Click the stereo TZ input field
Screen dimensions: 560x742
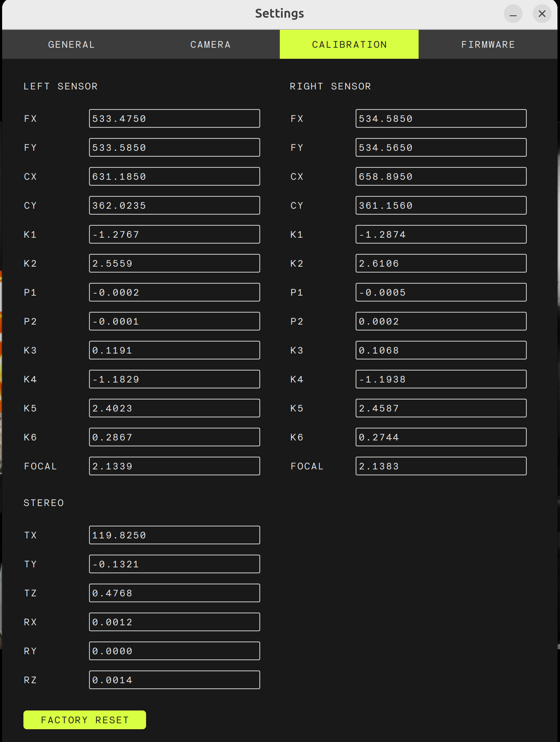(x=174, y=593)
